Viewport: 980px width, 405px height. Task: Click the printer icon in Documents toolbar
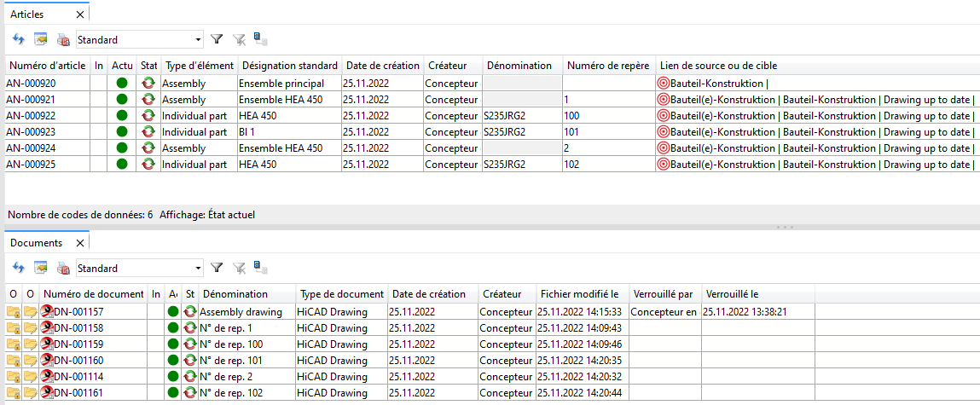(63, 269)
